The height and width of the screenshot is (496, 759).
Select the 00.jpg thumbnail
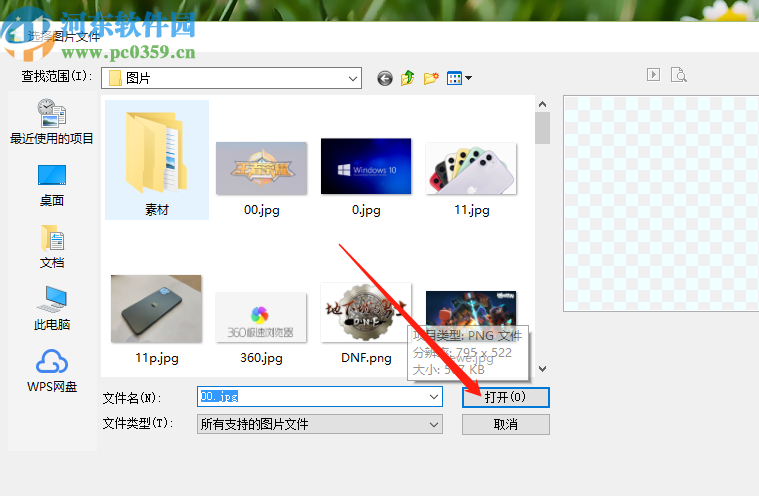point(261,168)
